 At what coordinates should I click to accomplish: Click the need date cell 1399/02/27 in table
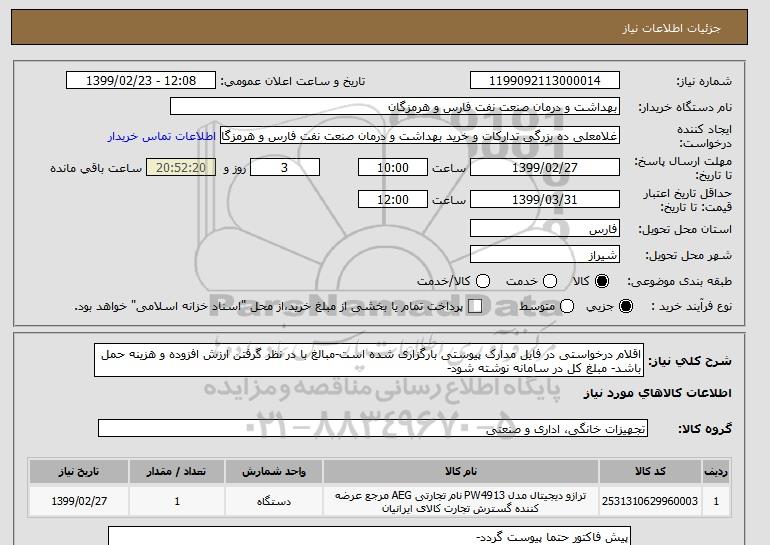[x=79, y=501]
